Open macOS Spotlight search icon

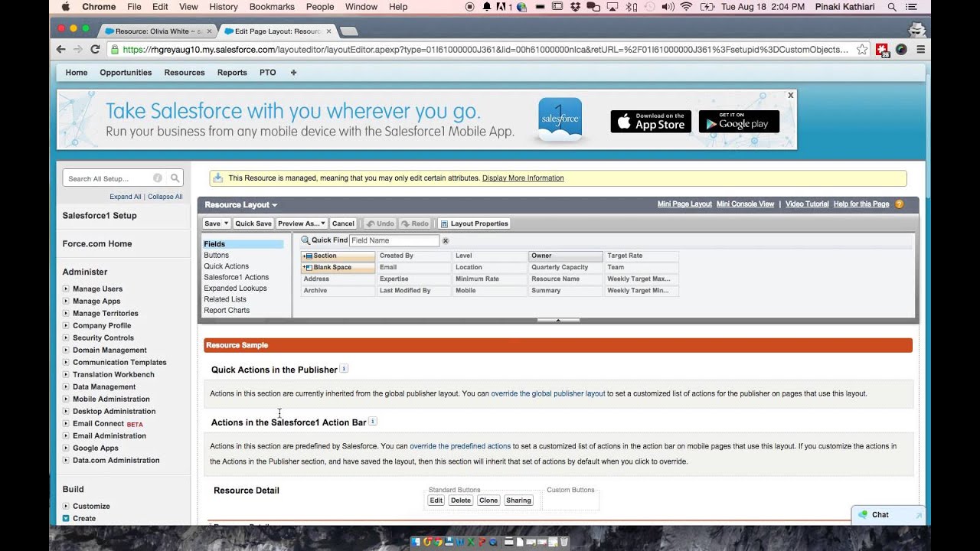click(x=892, y=7)
